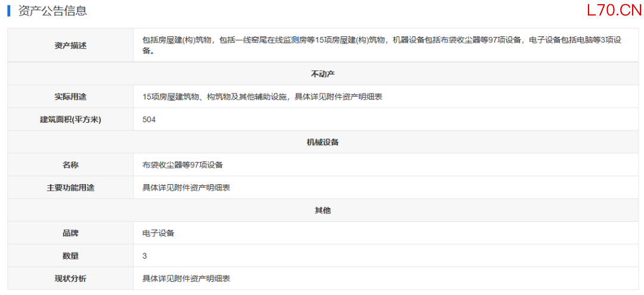Click the 品牌 row label
The height and width of the screenshot is (295, 644).
[x=70, y=233]
